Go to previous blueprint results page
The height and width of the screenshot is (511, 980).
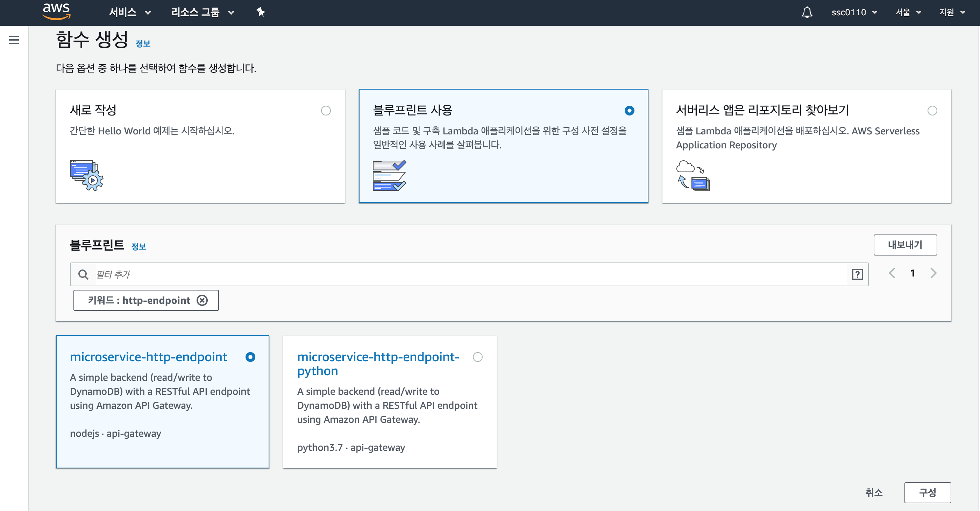892,273
